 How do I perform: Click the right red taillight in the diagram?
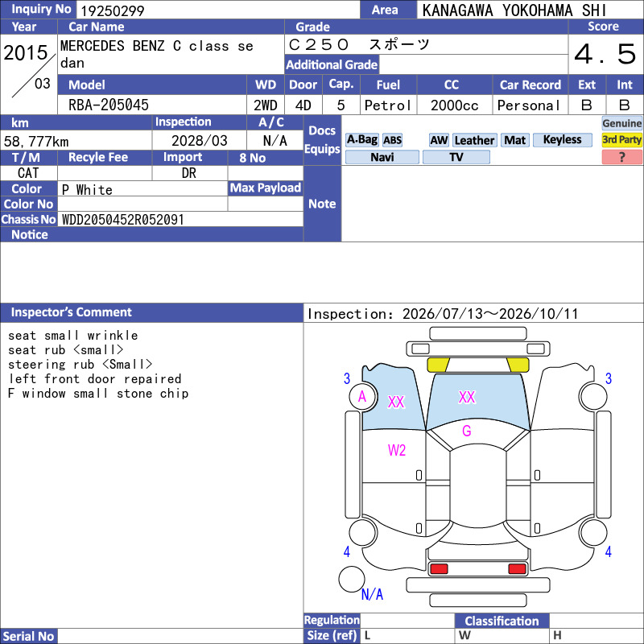[517, 569]
